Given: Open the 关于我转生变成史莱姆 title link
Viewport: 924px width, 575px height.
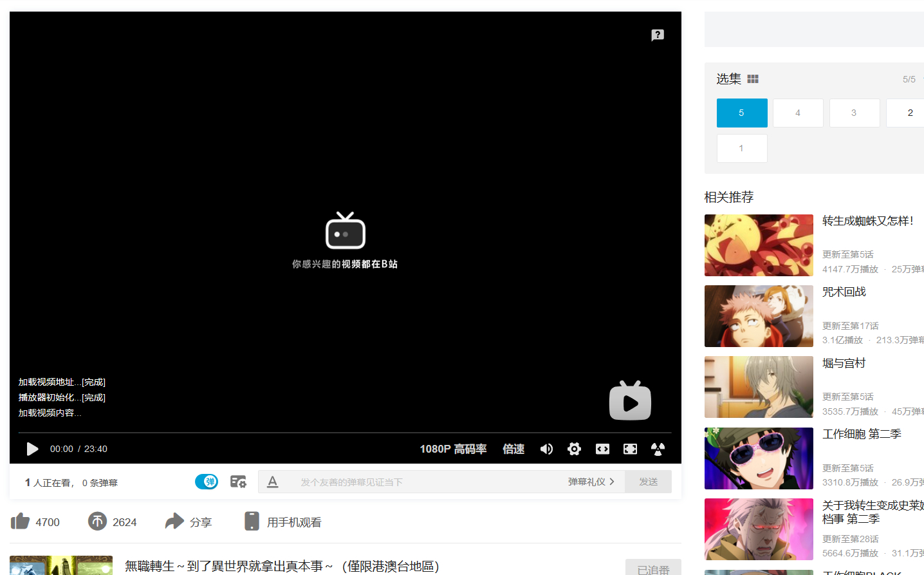Looking at the screenshot, I should 873,512.
